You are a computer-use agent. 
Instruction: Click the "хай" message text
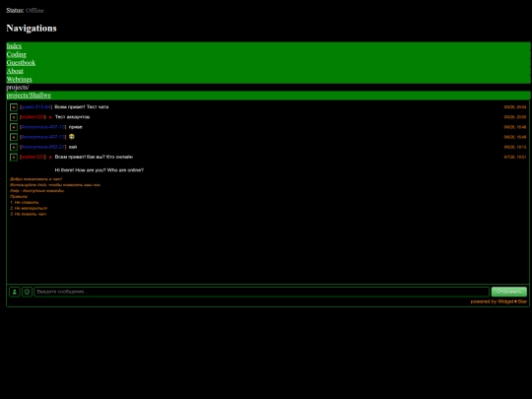click(x=73, y=147)
